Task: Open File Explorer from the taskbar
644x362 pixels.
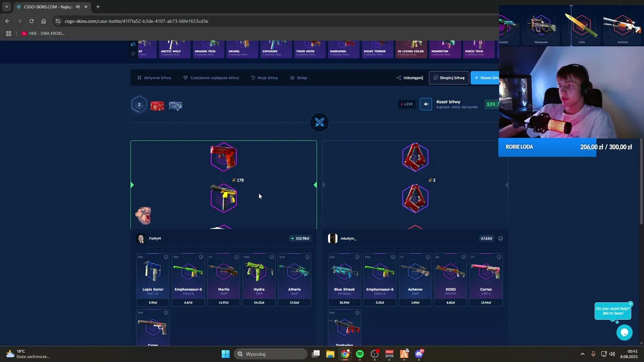Action: point(330,354)
